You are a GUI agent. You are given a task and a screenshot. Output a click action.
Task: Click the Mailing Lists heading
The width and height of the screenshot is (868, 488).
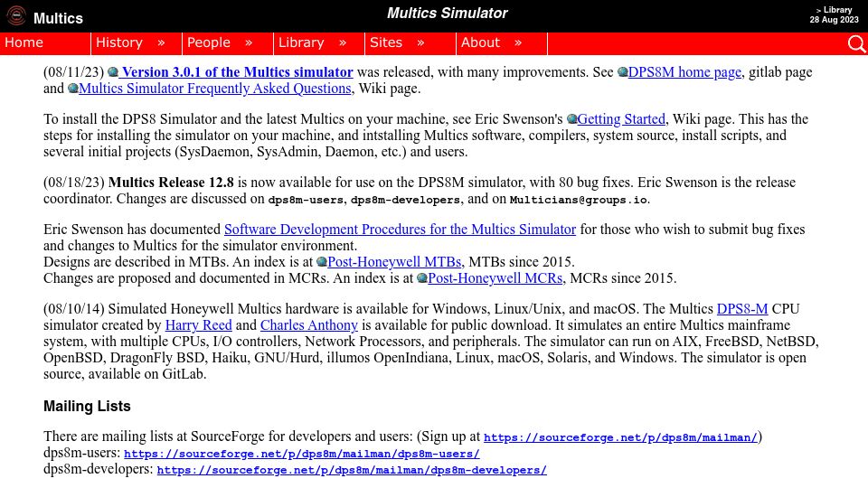(x=87, y=406)
